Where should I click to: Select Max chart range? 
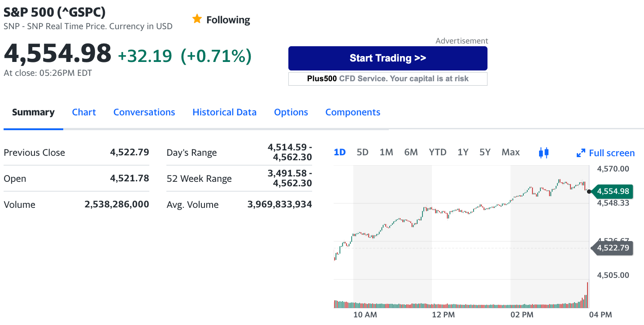click(x=511, y=152)
